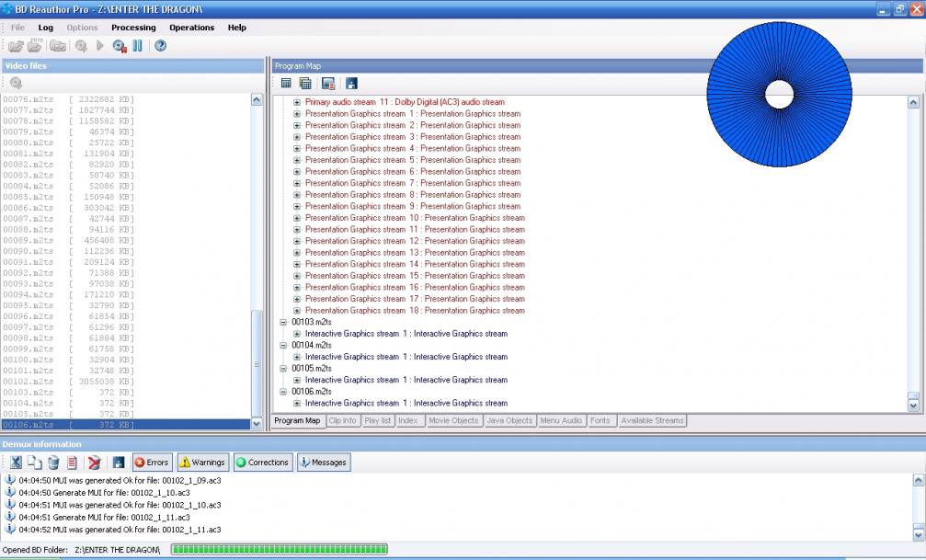Click the Program Map scroll down arrow
The height and width of the screenshot is (560, 926).
pyautogui.click(x=914, y=406)
